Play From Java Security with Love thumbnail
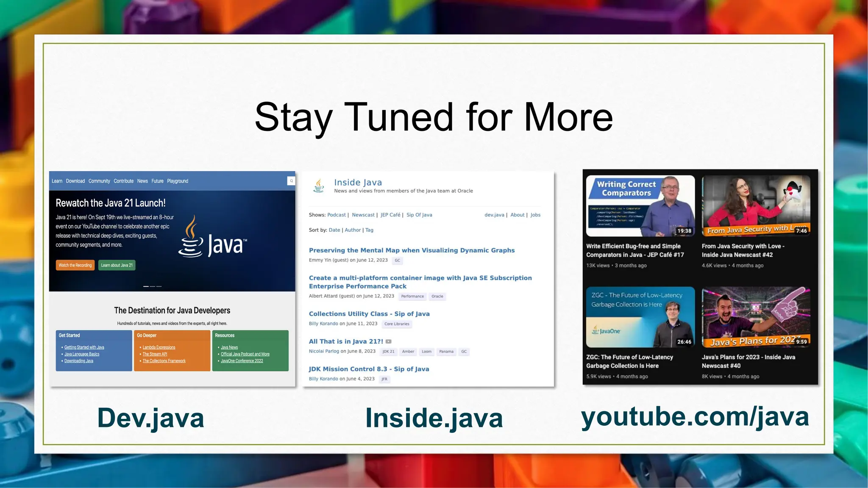Image resolution: width=868 pixels, height=488 pixels. [756, 206]
